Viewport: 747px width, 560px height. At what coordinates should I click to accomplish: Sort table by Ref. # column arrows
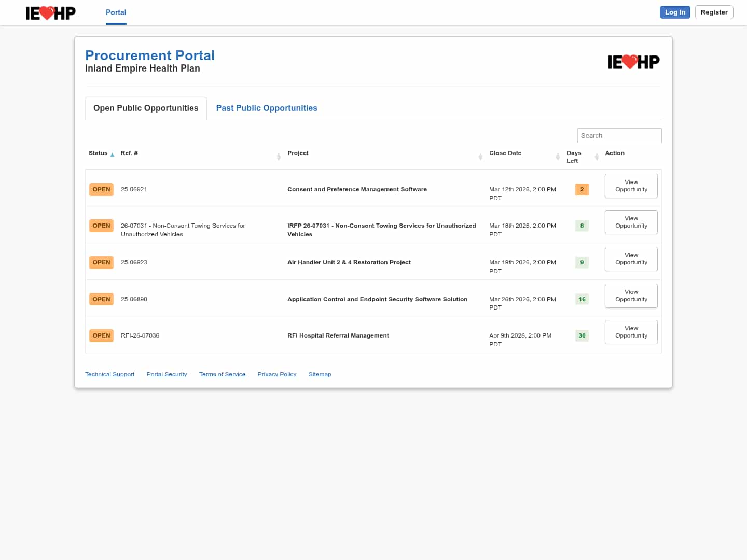click(x=279, y=157)
